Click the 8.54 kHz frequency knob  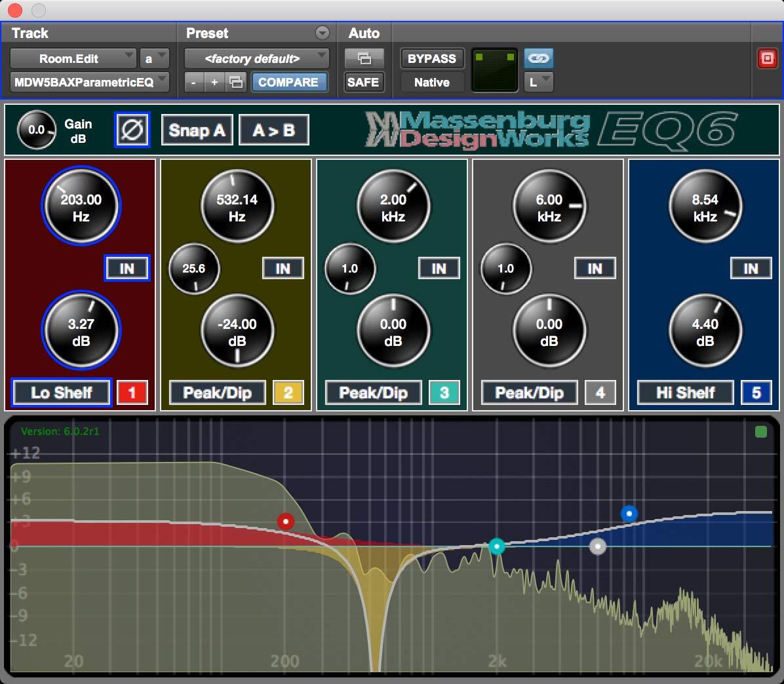pos(705,206)
